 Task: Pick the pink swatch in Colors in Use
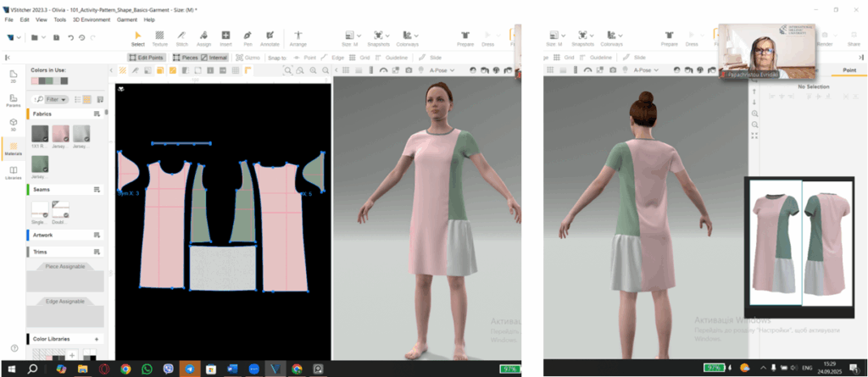[36, 80]
